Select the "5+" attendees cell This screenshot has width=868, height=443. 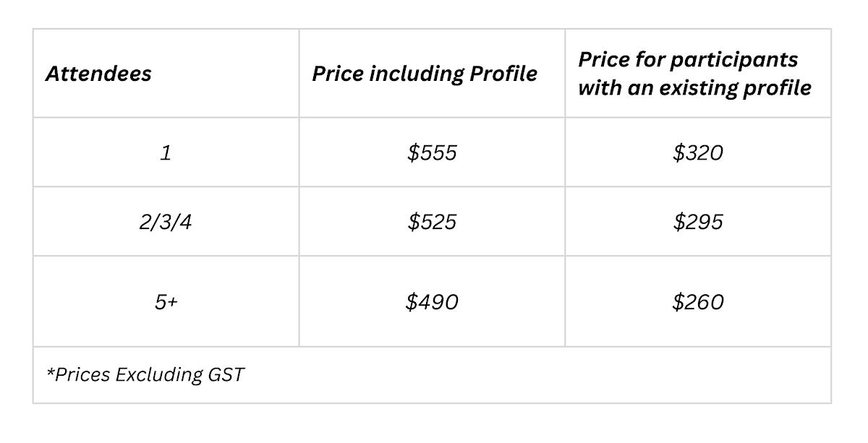coord(166,301)
